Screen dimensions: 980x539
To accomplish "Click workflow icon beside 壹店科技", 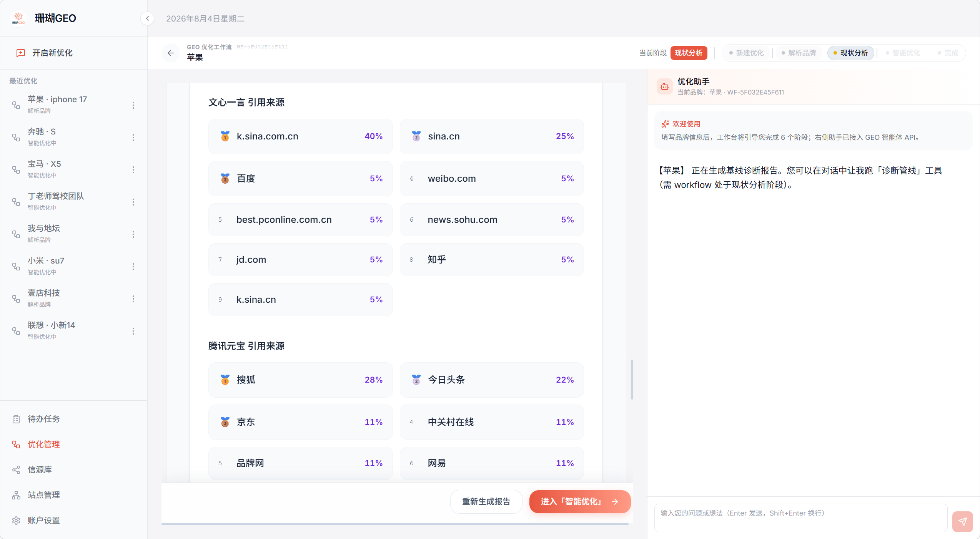I will tap(16, 299).
